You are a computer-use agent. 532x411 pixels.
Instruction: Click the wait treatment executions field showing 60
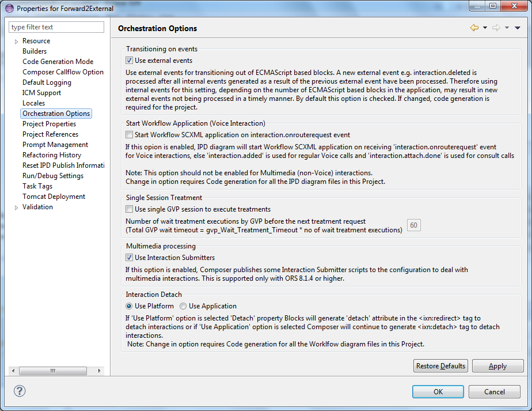(x=413, y=225)
